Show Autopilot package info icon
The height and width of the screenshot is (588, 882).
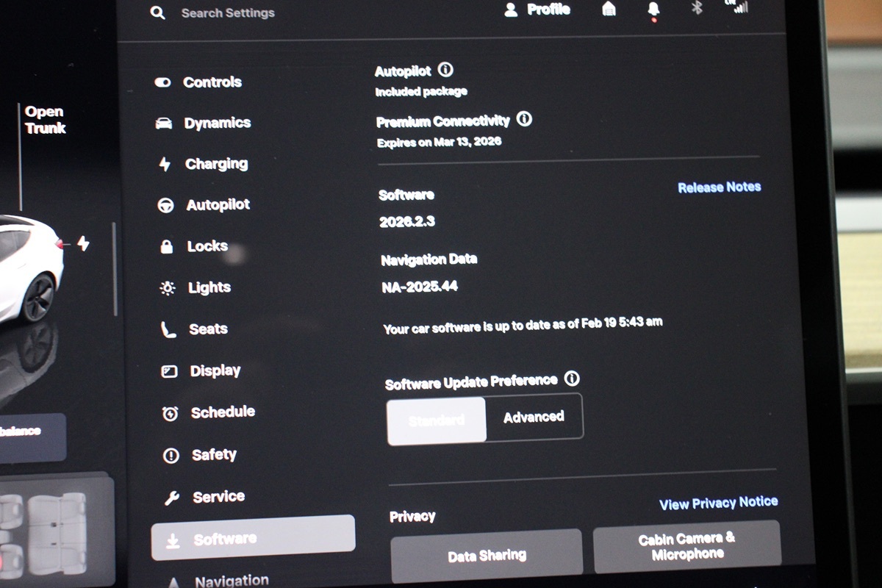click(x=445, y=70)
